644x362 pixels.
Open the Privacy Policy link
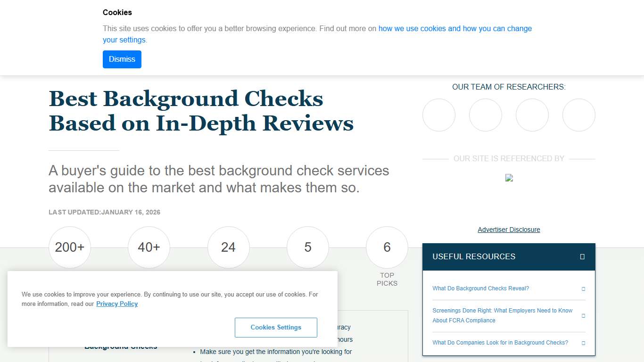tap(117, 304)
